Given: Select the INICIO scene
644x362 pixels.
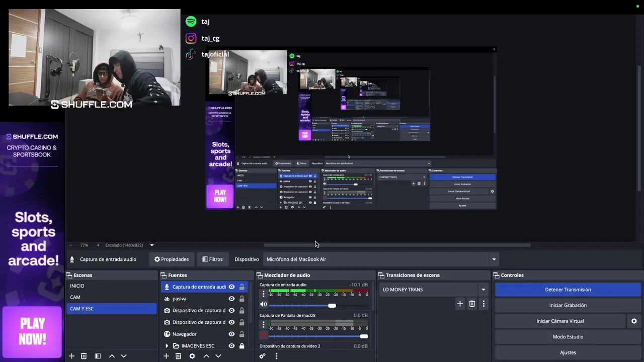Looking at the screenshot, I should [x=111, y=286].
